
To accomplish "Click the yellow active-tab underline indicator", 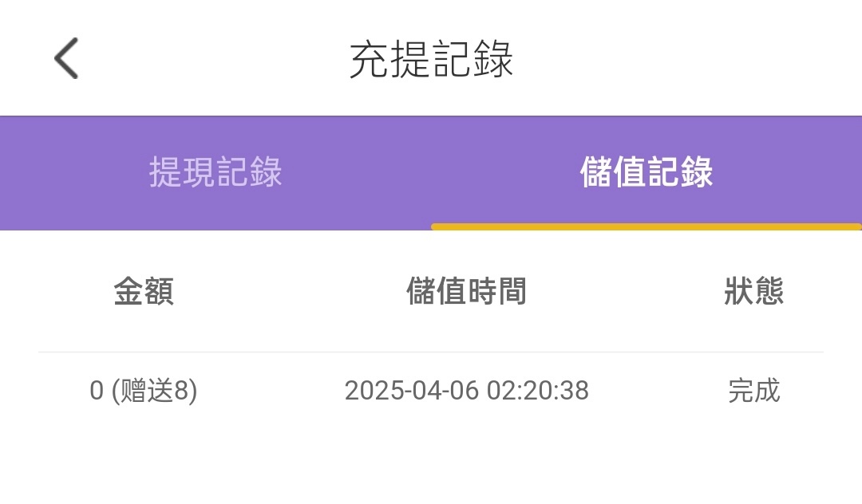I will click(x=646, y=226).
